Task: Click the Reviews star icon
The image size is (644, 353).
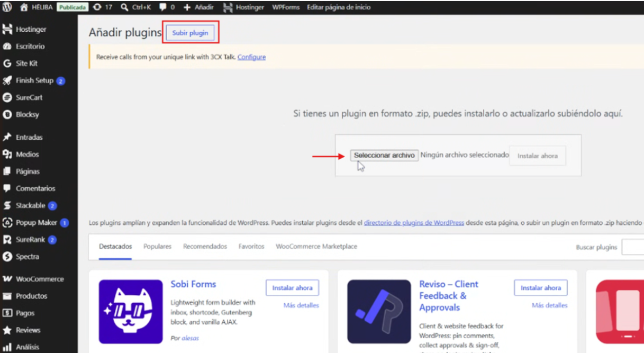Action: 7,330
